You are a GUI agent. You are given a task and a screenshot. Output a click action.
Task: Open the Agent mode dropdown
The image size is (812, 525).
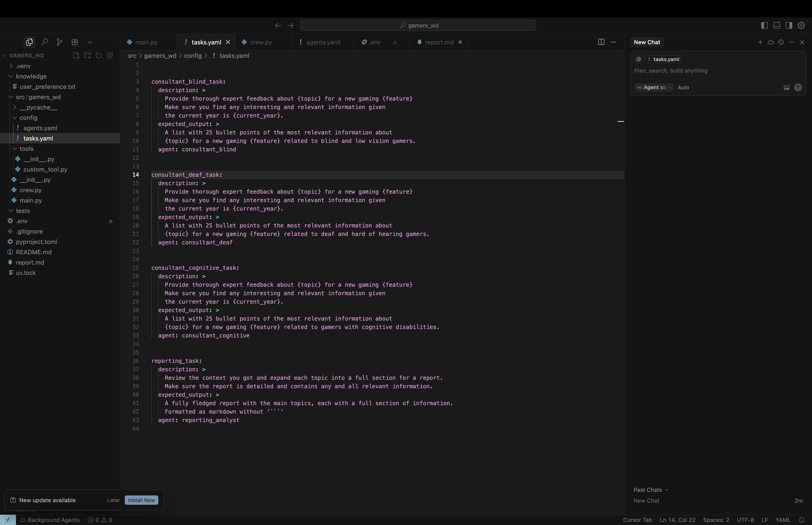tap(654, 88)
